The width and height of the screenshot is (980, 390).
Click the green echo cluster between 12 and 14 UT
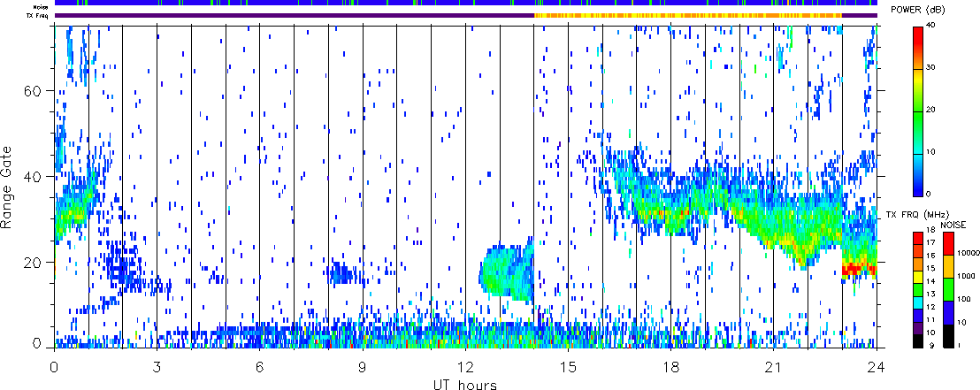pyautogui.click(x=506, y=271)
